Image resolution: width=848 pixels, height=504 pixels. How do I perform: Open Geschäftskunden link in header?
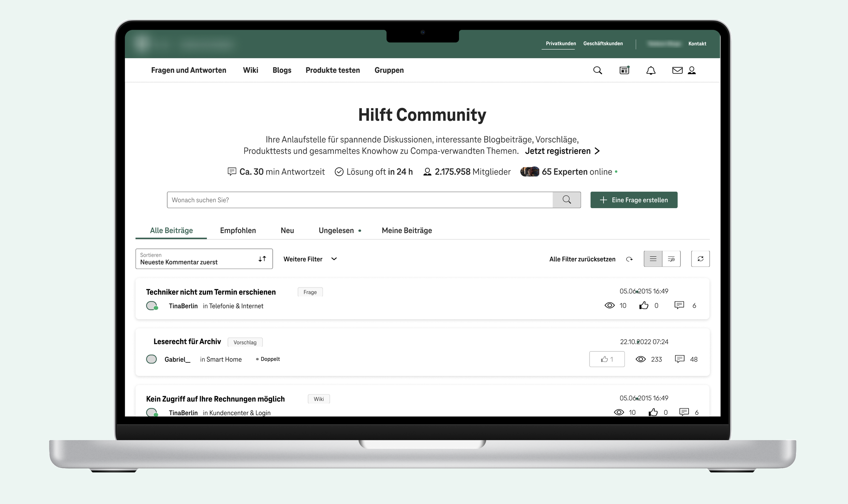(603, 43)
